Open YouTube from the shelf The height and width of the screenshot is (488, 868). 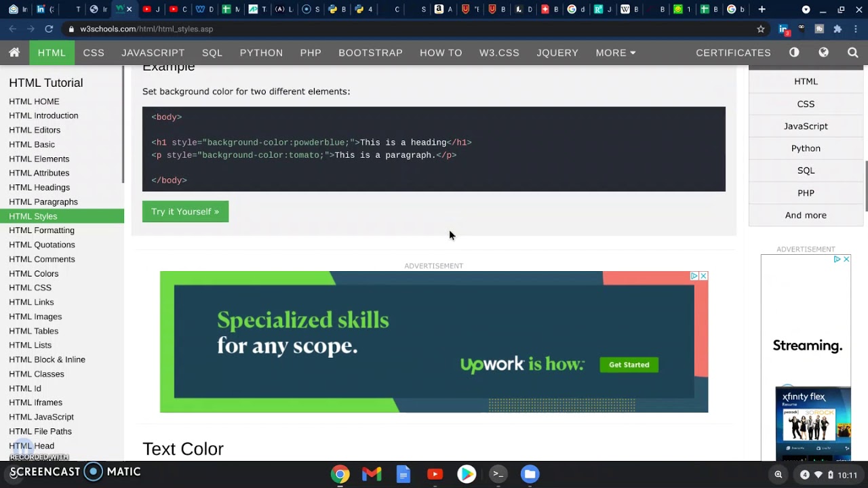[435, 474]
